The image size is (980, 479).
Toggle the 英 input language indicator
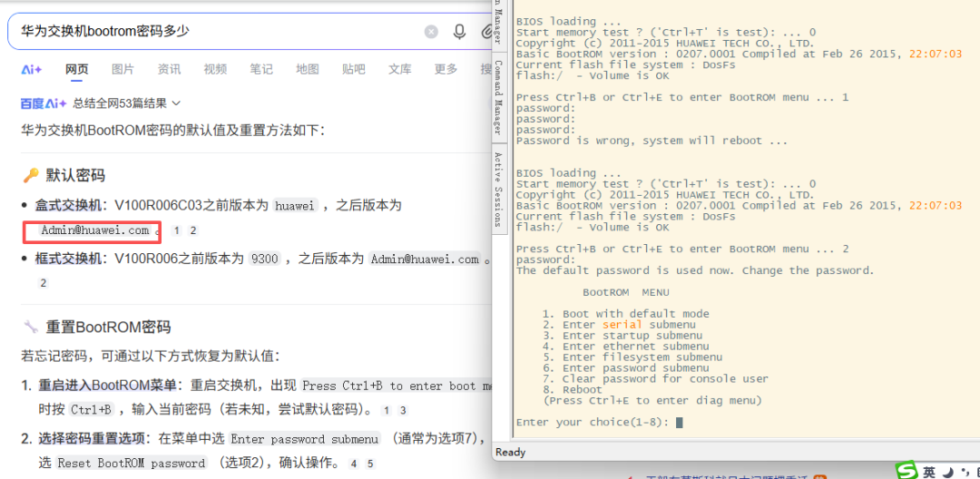929,472
